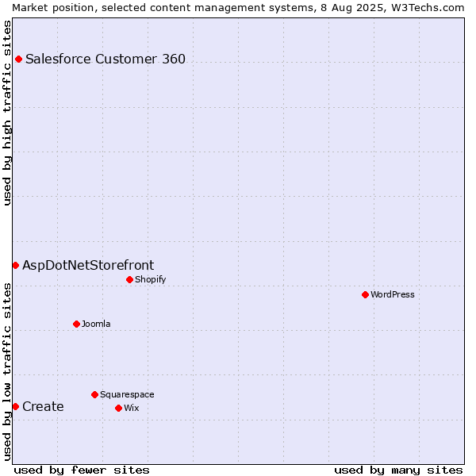Click the 'used by high traffic sites' axis label
The image size is (476, 476).
pos(7,113)
